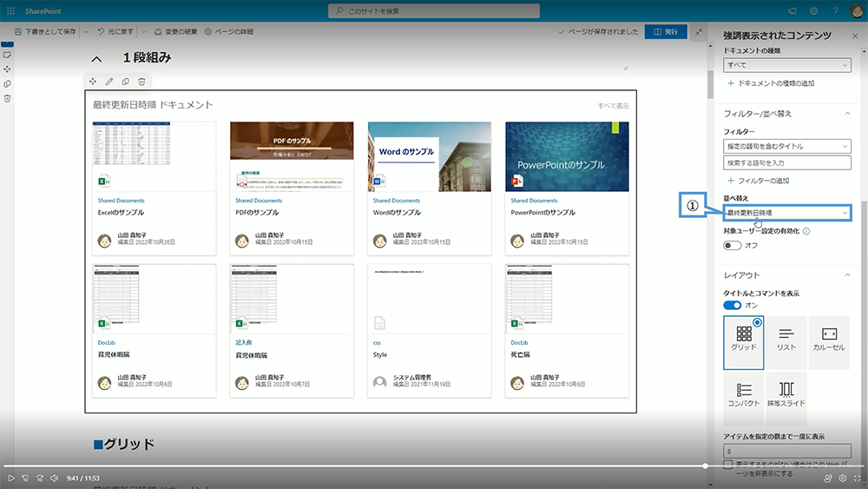The image size is (868, 489).
Task: Open the SharePoint app launcher waffle
Action: tap(10, 10)
